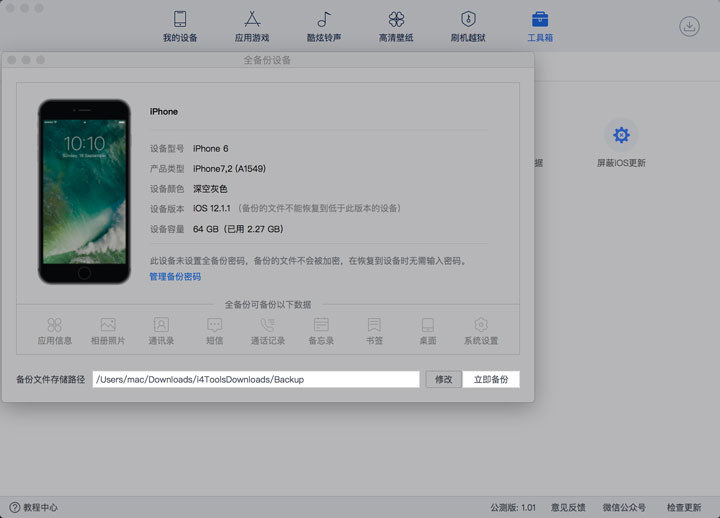Open the 管理备份密码 link
720x518 pixels.
pos(175,276)
